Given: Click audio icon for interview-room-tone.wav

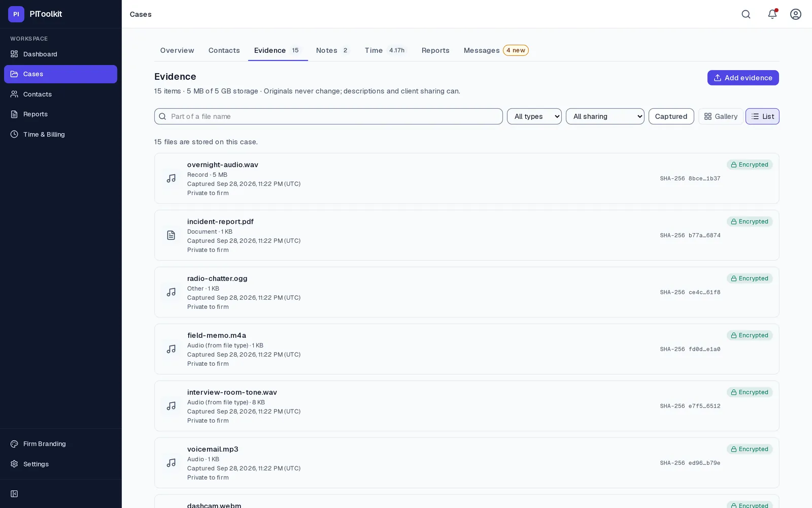Looking at the screenshot, I should tap(171, 406).
